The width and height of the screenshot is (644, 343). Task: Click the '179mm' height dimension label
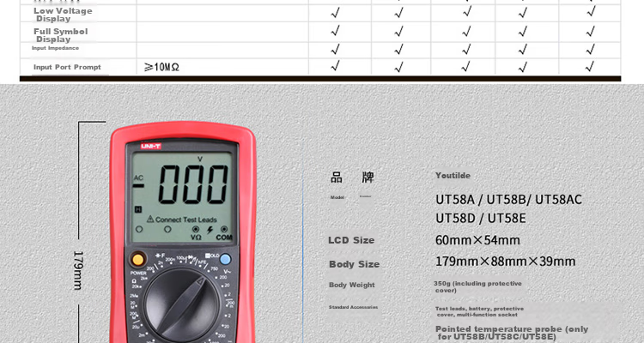(78, 270)
